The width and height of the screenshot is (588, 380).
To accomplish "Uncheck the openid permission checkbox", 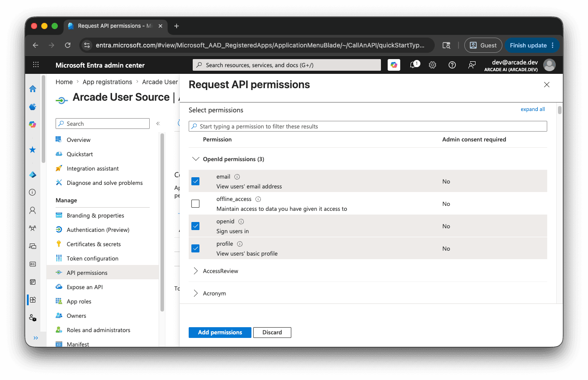I will click(195, 226).
